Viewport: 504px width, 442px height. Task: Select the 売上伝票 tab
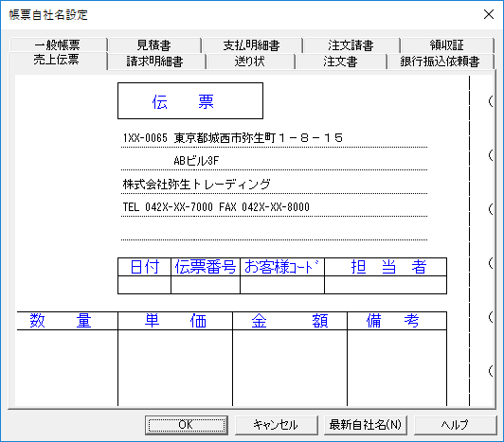(57, 60)
